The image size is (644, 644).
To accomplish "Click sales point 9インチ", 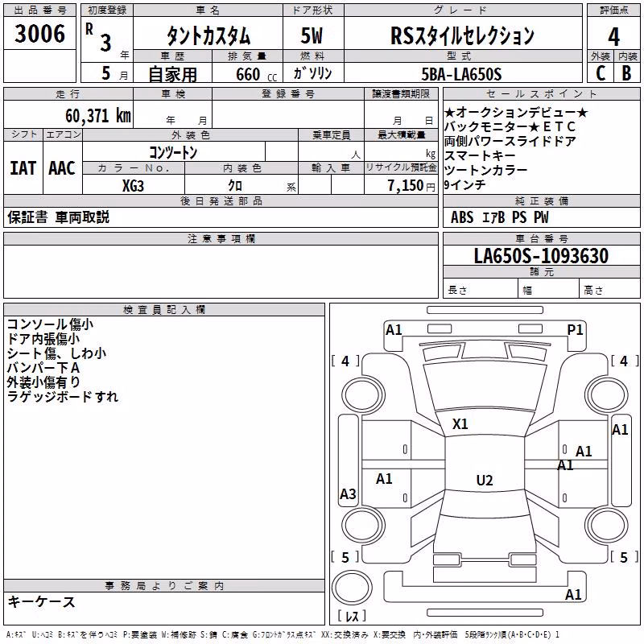I will click(465, 185).
